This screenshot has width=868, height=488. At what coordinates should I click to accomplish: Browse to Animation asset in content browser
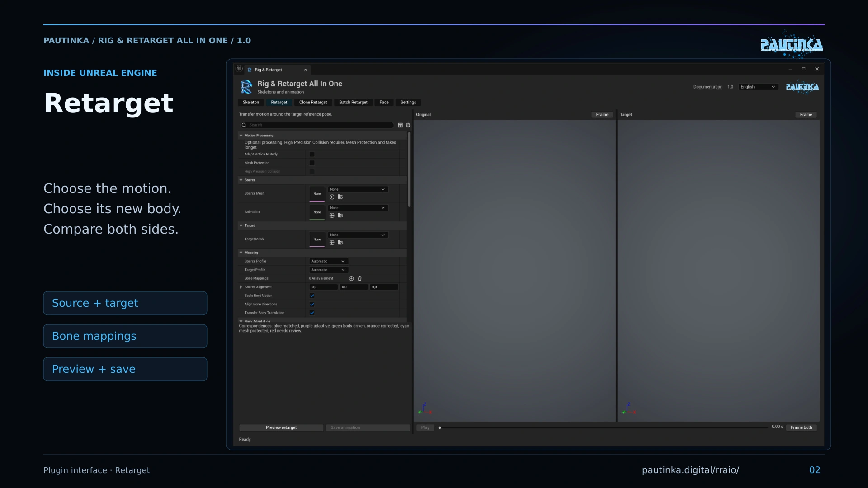pyautogui.click(x=340, y=216)
